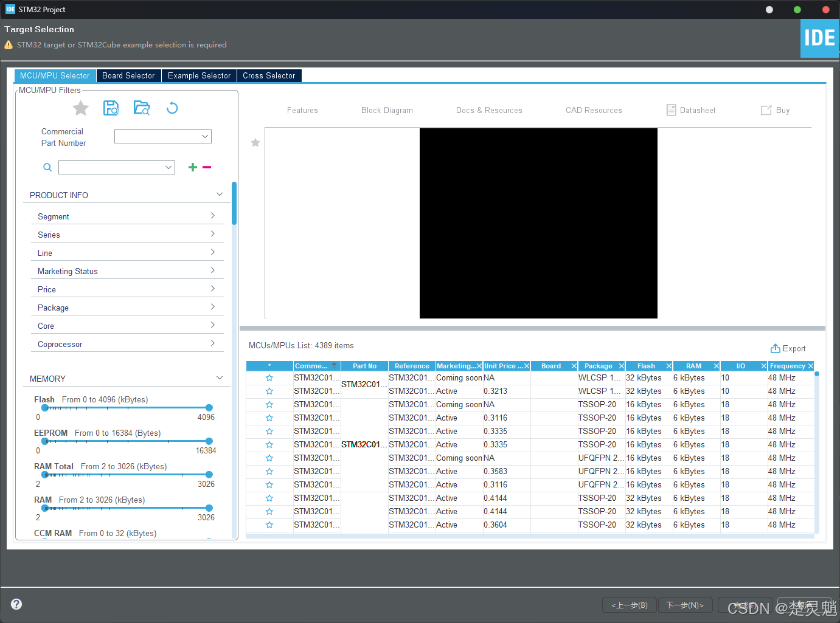Open the Docs & Resources tab
Image resolution: width=840 pixels, height=623 pixels.
pyautogui.click(x=489, y=111)
